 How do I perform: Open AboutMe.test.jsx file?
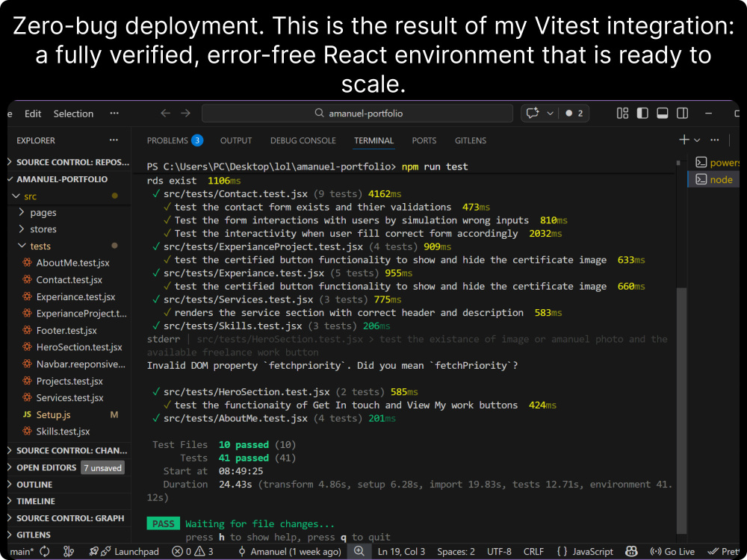69,263
